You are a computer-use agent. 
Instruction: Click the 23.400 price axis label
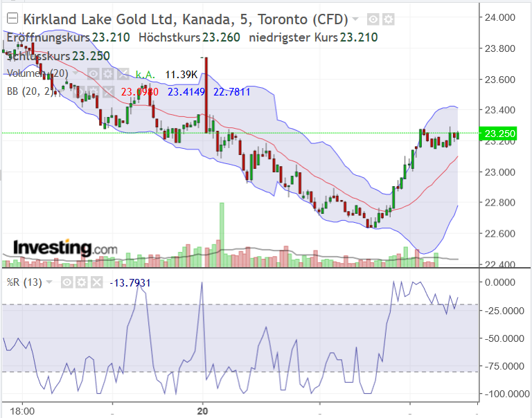(x=499, y=110)
